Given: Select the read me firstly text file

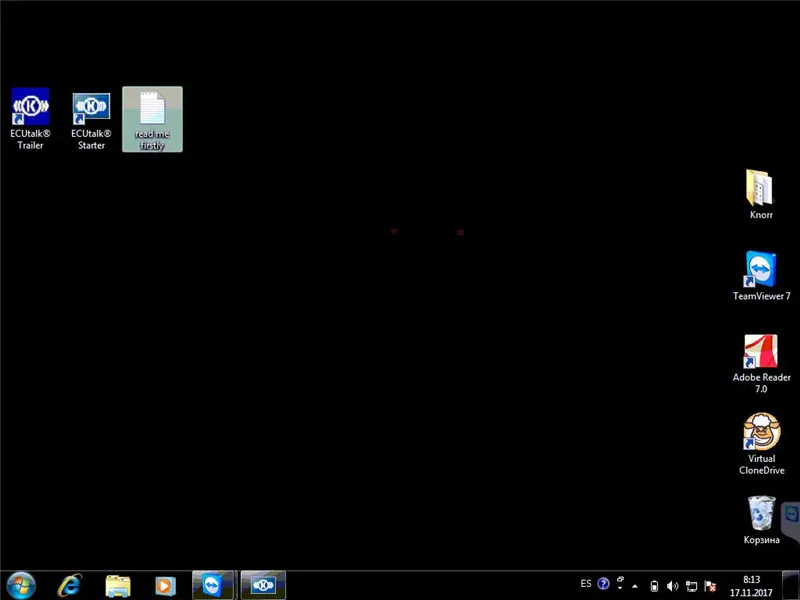Looking at the screenshot, I should [x=152, y=119].
